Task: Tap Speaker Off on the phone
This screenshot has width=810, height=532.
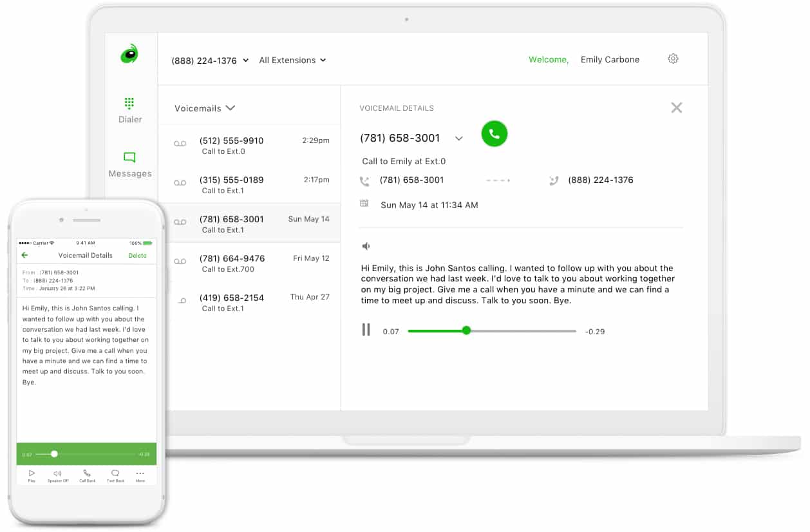Action: pyautogui.click(x=58, y=476)
